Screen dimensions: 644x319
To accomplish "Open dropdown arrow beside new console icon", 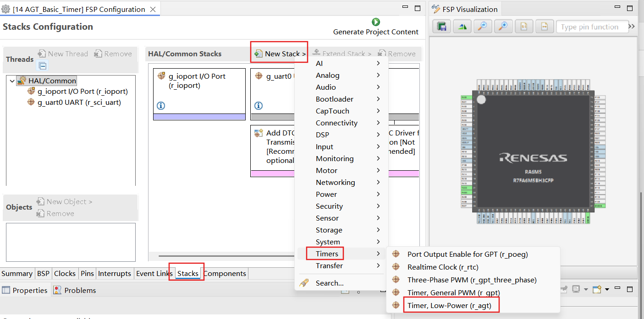I will 607,289.
